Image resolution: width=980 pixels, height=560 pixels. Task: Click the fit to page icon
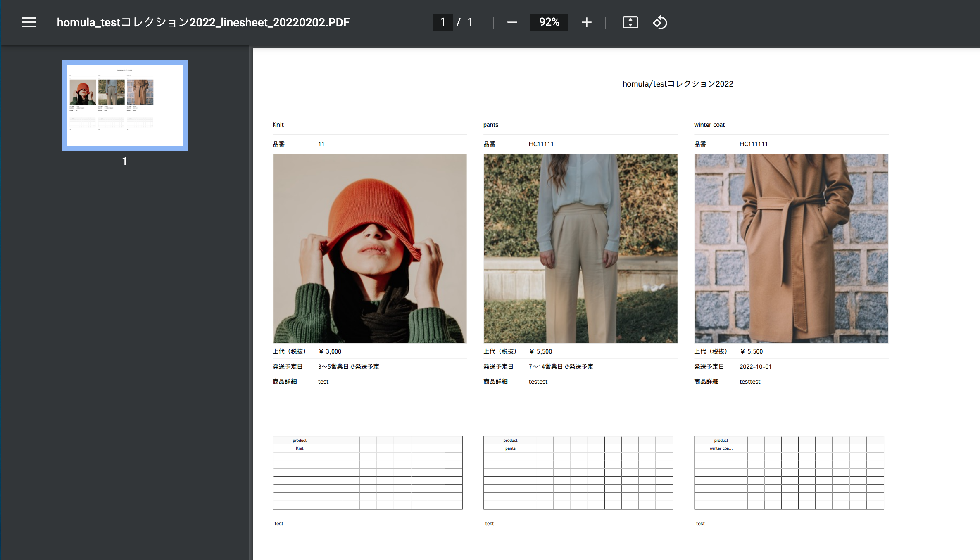tap(630, 22)
